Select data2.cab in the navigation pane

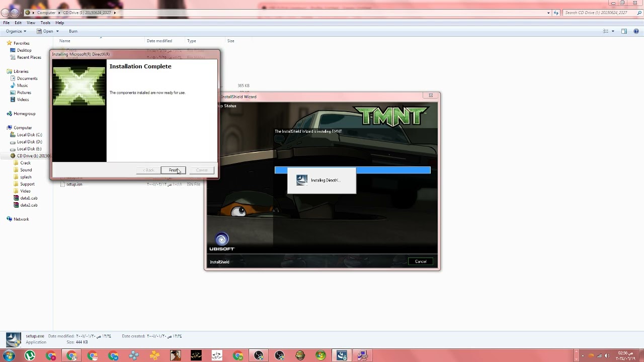click(29, 205)
